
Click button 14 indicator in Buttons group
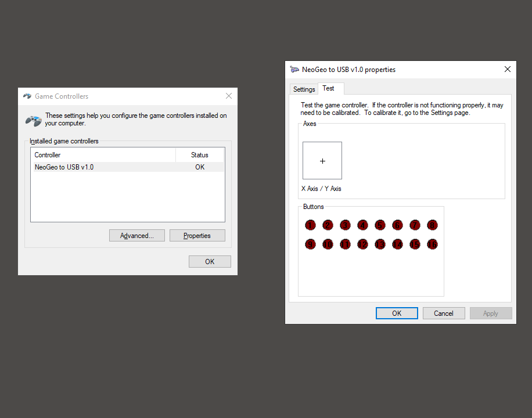[397, 244]
